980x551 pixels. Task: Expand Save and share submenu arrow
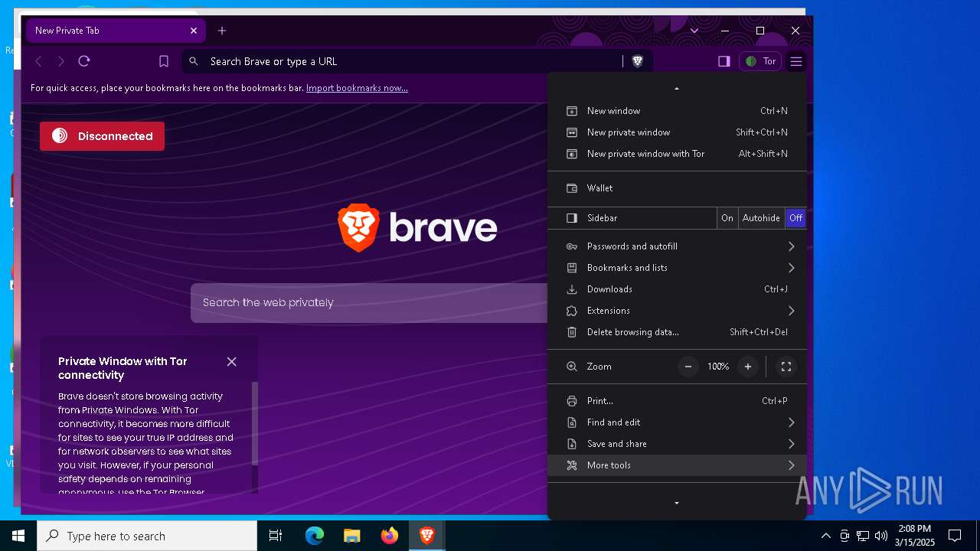[791, 444]
